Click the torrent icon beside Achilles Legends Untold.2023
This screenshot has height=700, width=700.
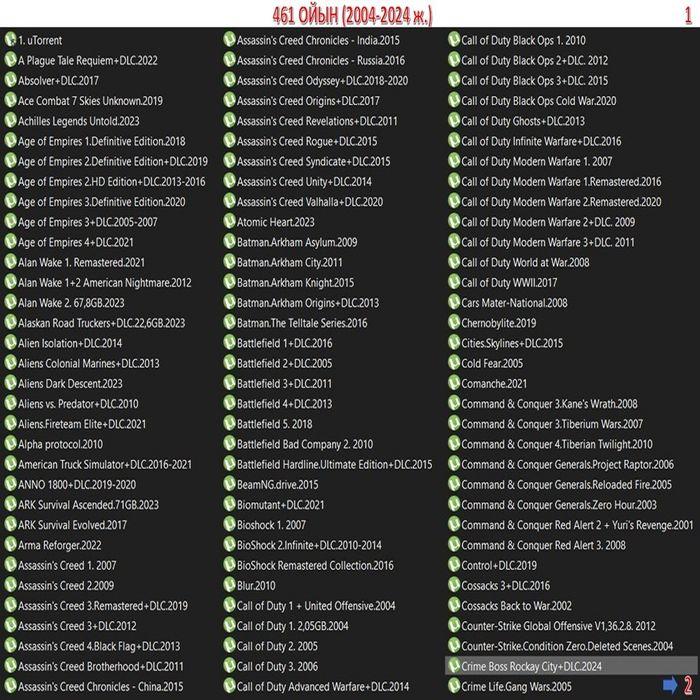[10, 121]
